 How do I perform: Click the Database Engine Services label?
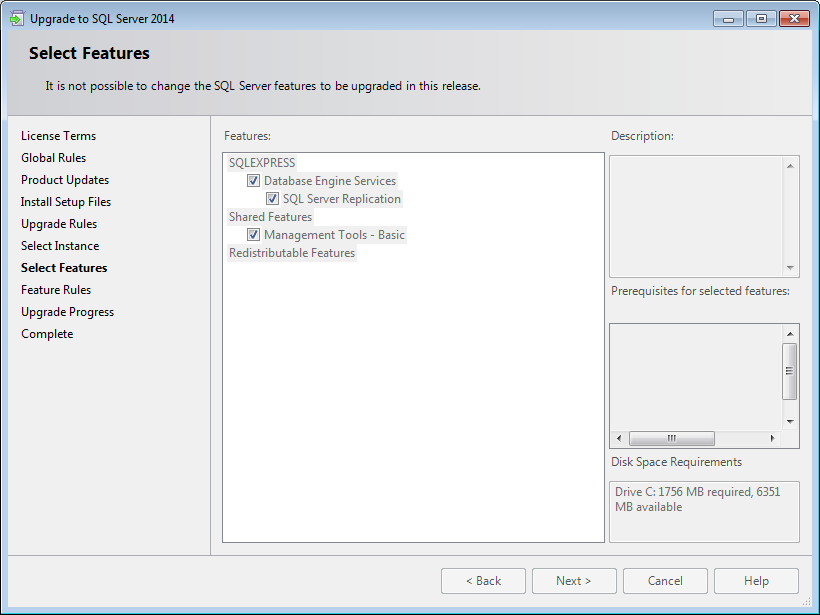(330, 181)
